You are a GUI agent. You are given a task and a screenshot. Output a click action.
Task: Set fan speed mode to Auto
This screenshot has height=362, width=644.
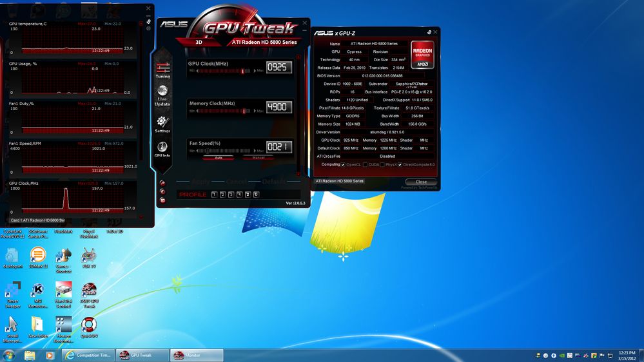click(x=219, y=158)
